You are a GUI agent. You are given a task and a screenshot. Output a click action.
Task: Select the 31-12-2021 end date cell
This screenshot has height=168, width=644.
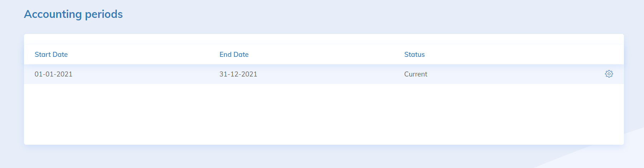pyautogui.click(x=238, y=74)
